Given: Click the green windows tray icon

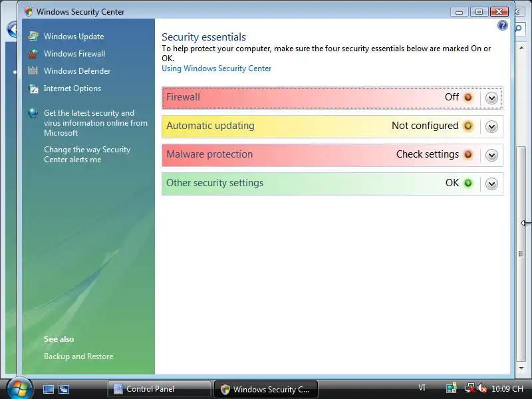Looking at the screenshot, I should tap(452, 388).
